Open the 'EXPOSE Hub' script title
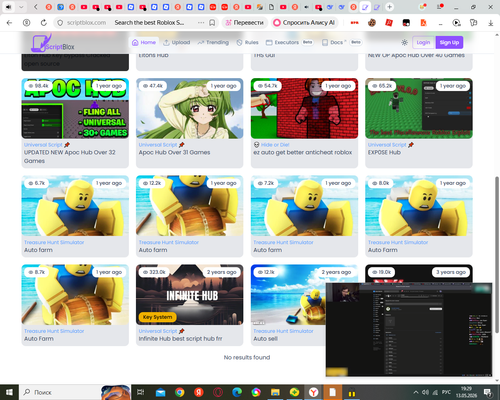The height and width of the screenshot is (400, 500). (384, 152)
